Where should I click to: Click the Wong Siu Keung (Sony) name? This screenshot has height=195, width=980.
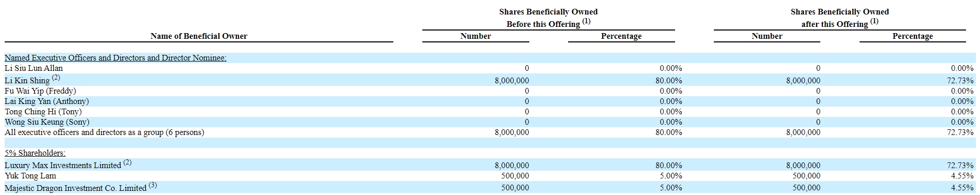(47, 122)
